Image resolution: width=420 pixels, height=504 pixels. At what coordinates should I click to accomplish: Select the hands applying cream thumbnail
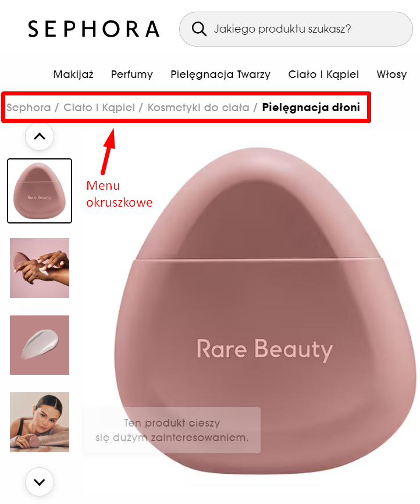(40, 268)
